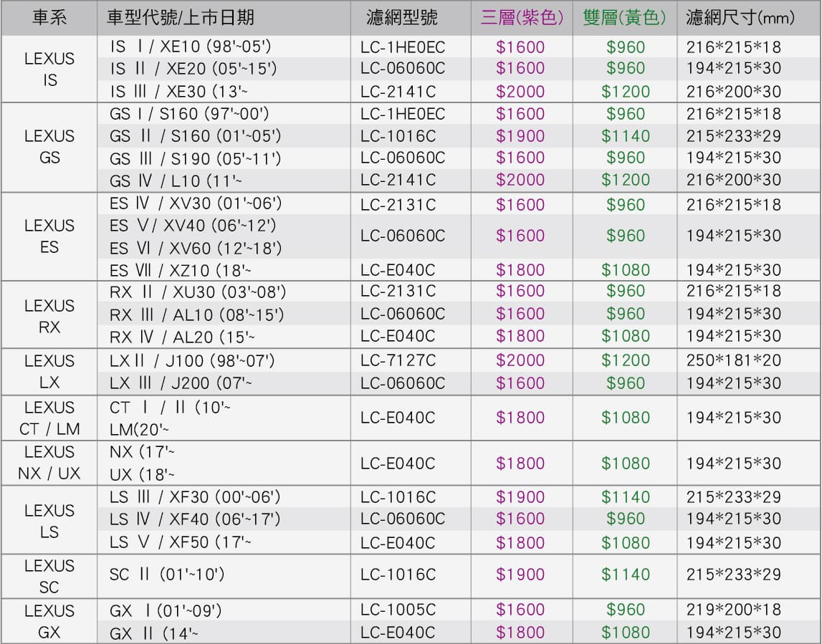Click $960 price in GX I row

tap(626, 610)
